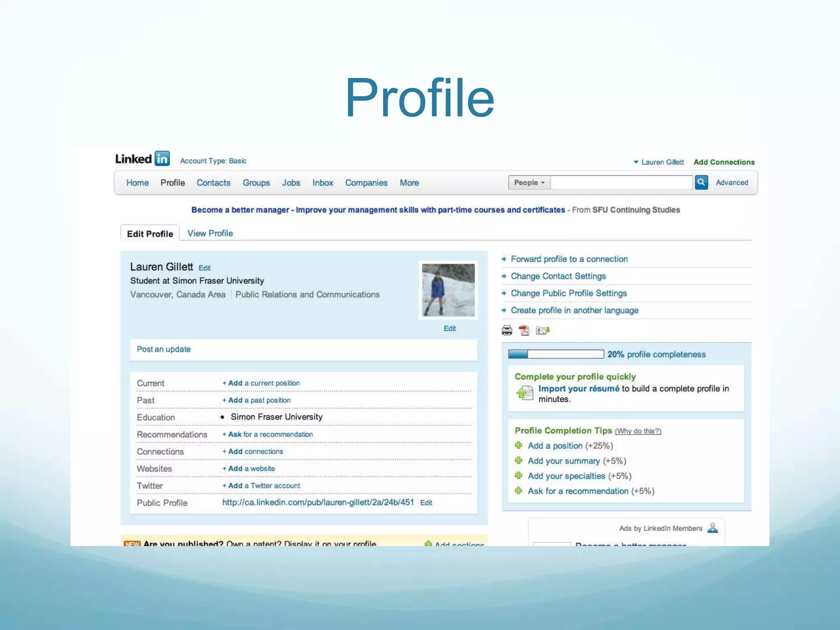Image resolution: width=840 pixels, height=630 pixels.
Task: Open the Jobs navigation item
Action: 291,183
